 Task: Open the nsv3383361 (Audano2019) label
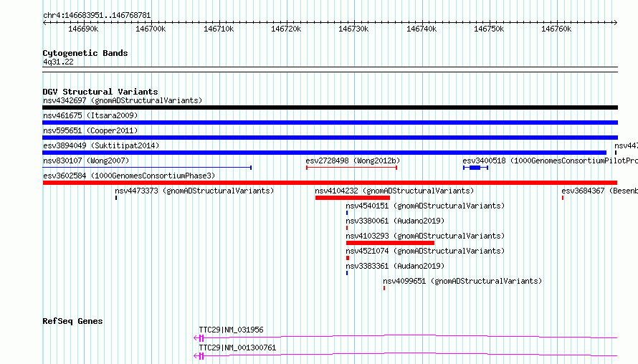pos(395,266)
